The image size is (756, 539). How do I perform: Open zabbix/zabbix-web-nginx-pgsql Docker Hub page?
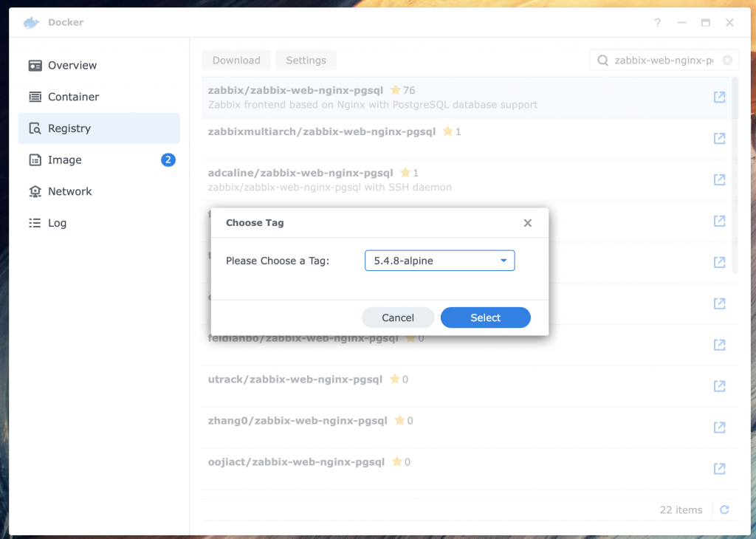720,97
